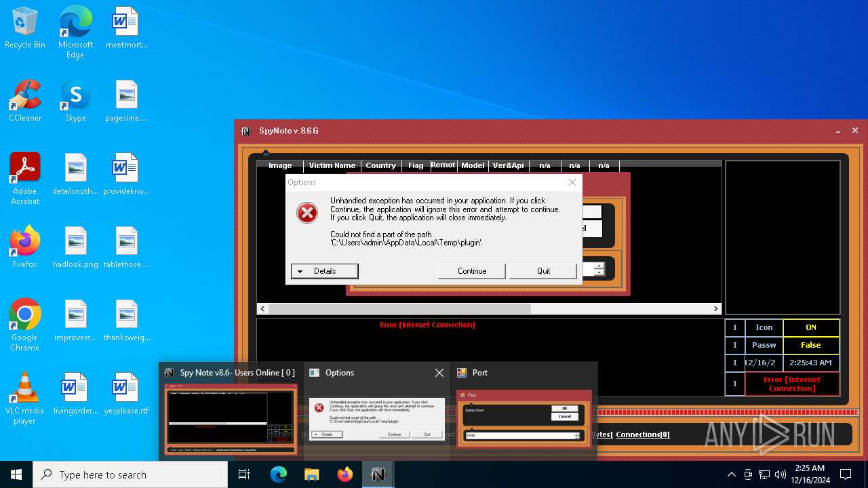Switch to the Port window preview thumbnail
Viewport: 868px width, 488px height.
pos(524,418)
